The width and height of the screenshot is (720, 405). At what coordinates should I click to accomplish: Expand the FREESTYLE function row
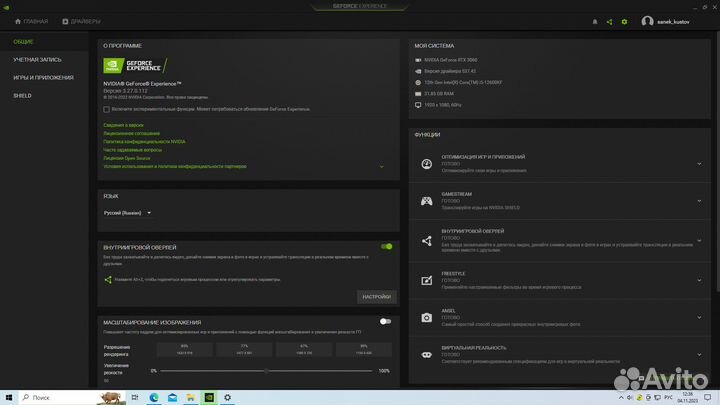point(699,280)
